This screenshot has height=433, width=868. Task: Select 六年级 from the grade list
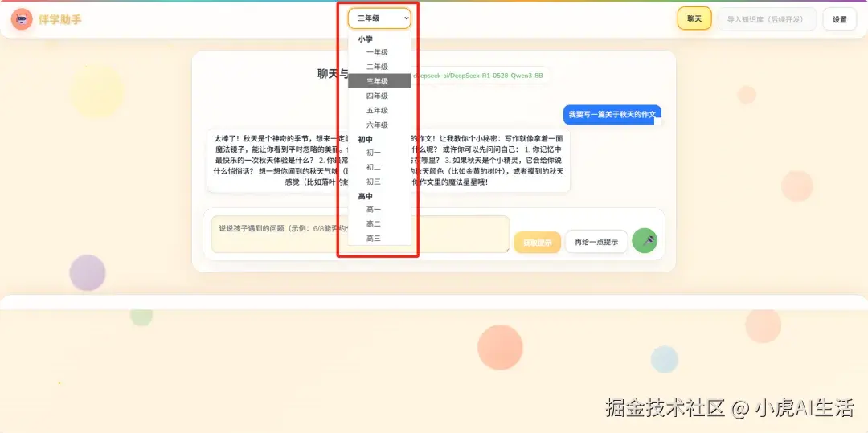(379, 125)
